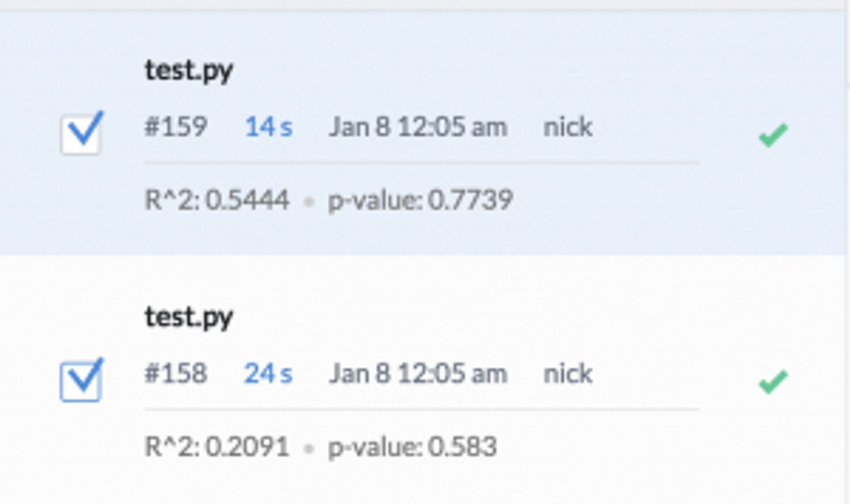Click the dot separator between #158 metrics
Image resolution: width=850 pixels, height=504 pixels.
point(309,448)
